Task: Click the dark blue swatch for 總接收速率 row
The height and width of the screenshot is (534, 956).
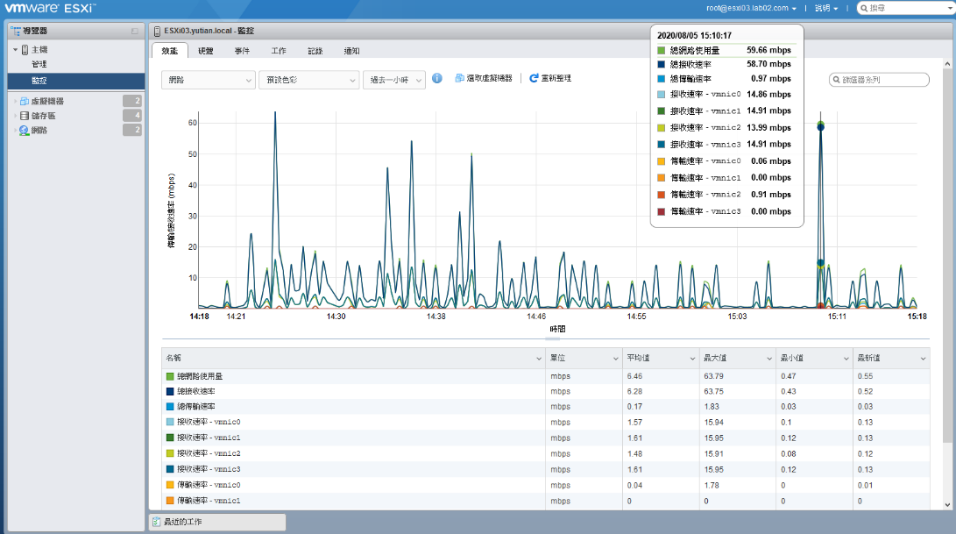Action: click(x=170, y=391)
